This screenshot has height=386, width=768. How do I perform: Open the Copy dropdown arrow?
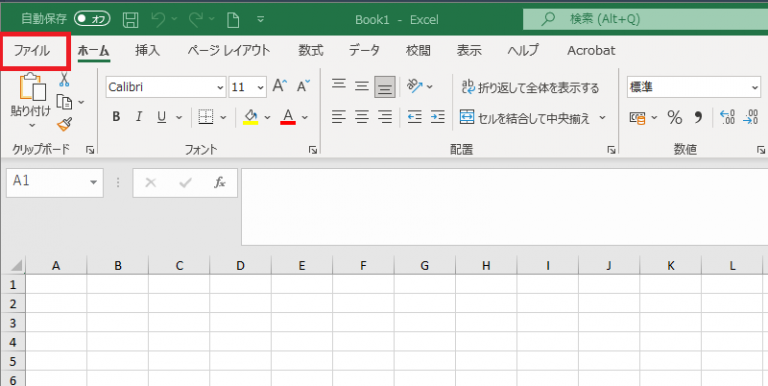(x=81, y=102)
